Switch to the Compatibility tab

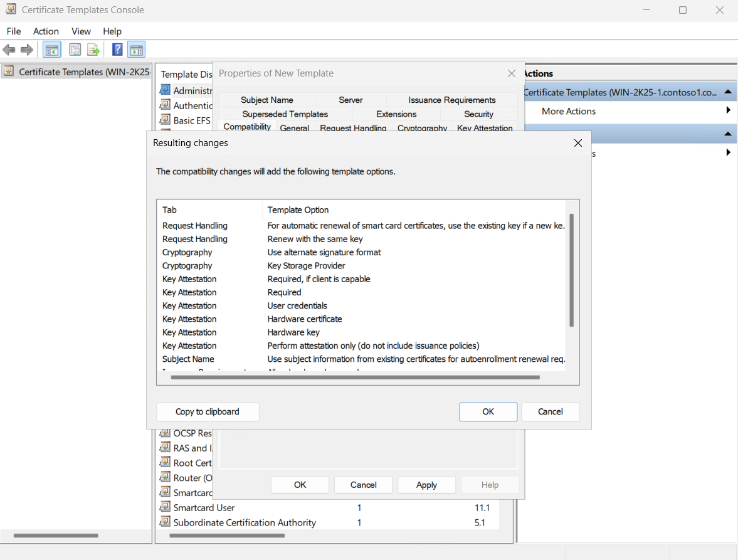(x=247, y=126)
